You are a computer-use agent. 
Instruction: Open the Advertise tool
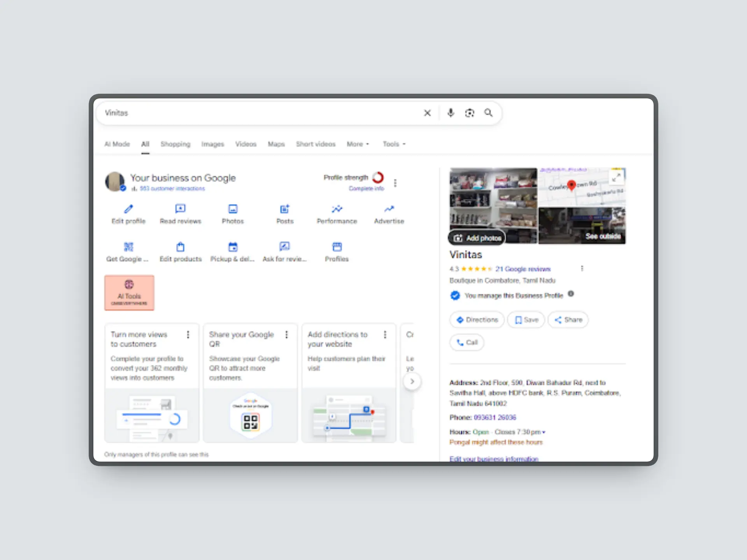point(389,214)
